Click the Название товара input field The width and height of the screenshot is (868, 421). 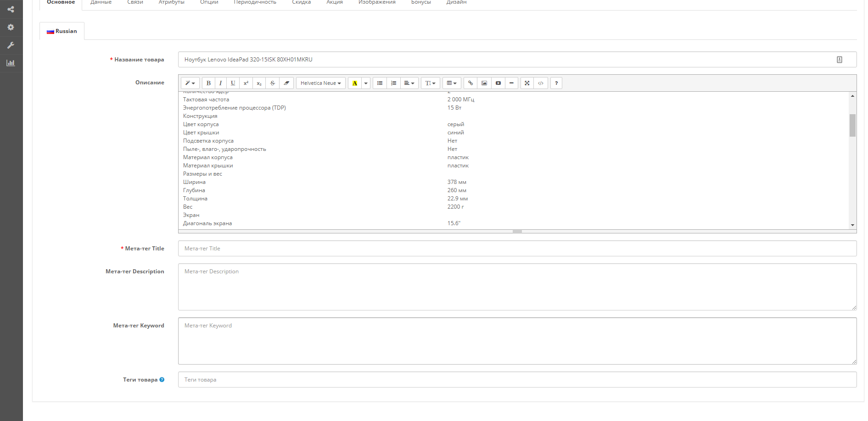click(517, 60)
